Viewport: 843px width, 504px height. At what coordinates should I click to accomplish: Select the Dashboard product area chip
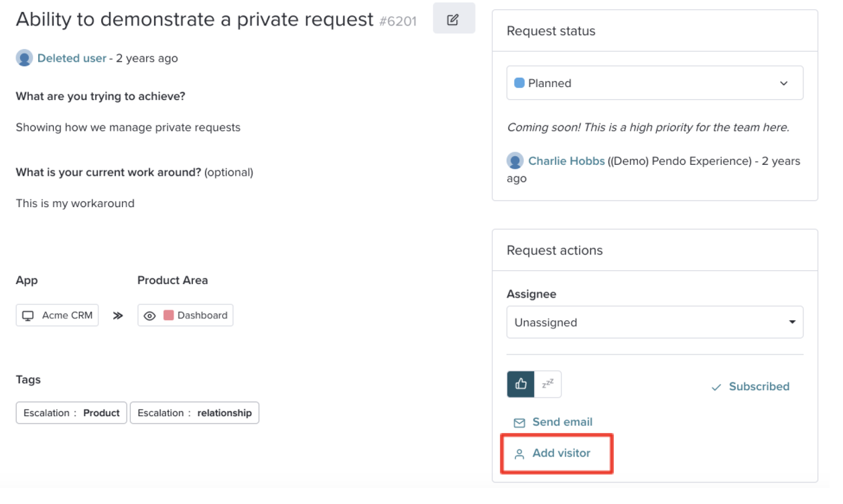[186, 316]
